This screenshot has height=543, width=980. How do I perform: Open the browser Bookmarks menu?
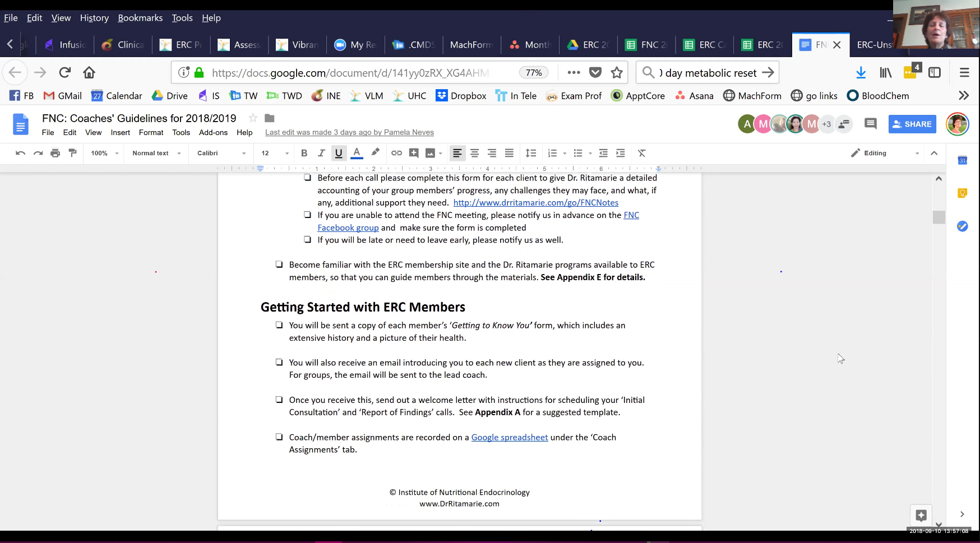140,18
